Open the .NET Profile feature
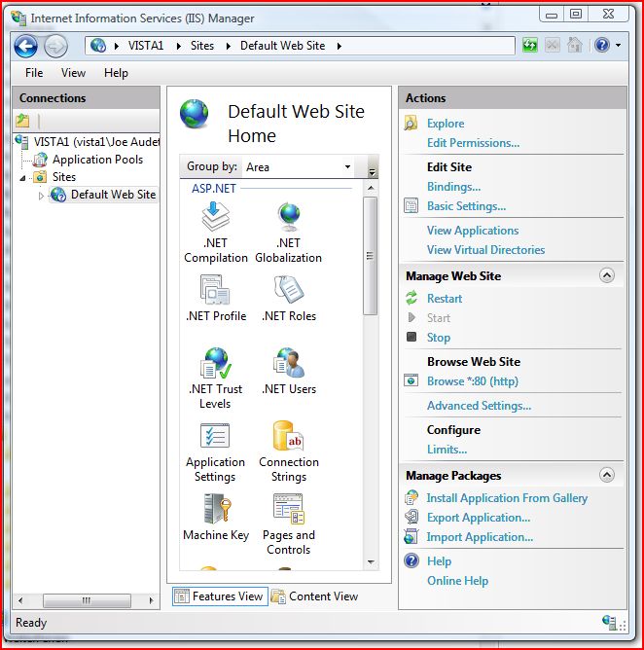 216,298
